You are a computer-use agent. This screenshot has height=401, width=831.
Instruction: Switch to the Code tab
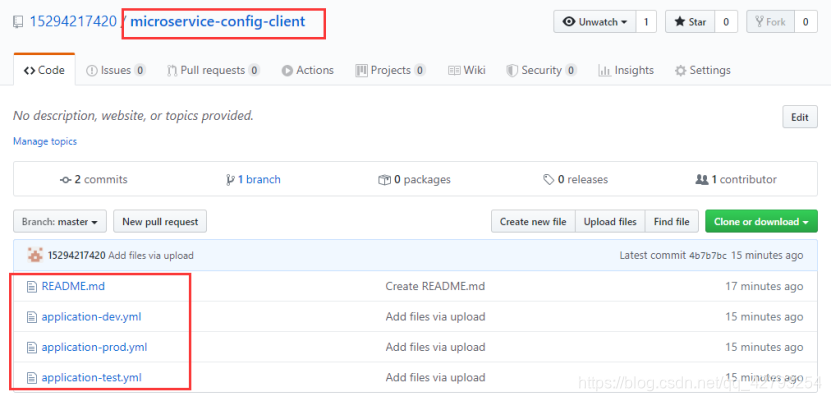[x=45, y=70]
